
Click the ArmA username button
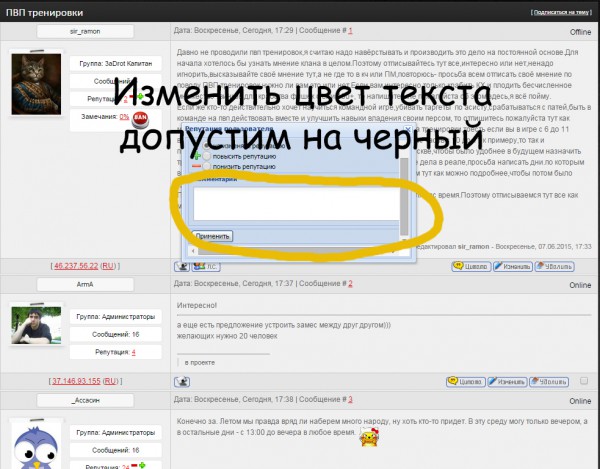click(85, 284)
